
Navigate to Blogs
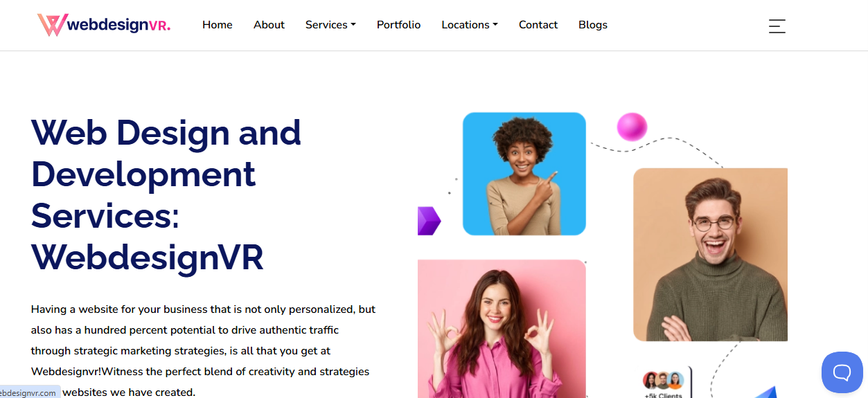pos(593,25)
